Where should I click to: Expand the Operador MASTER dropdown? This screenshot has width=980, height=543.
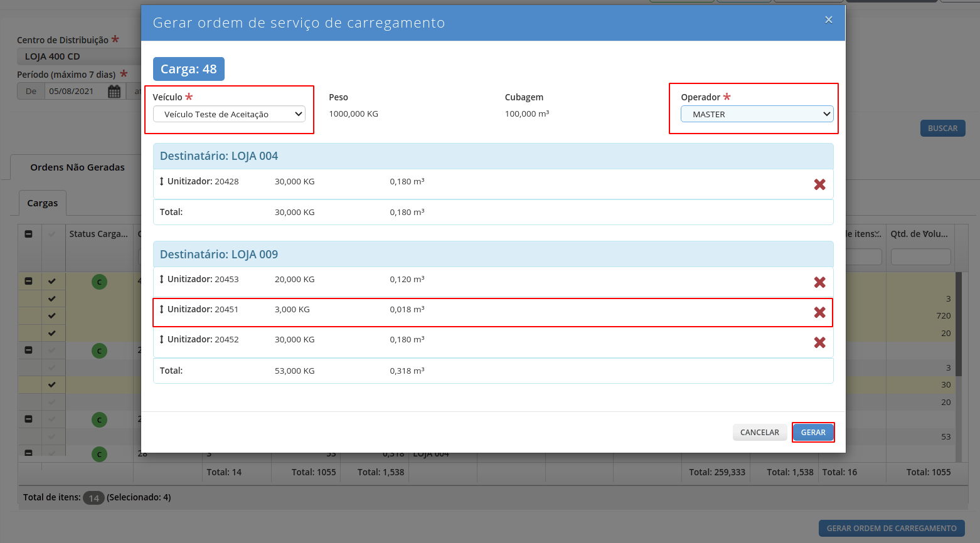coord(757,114)
